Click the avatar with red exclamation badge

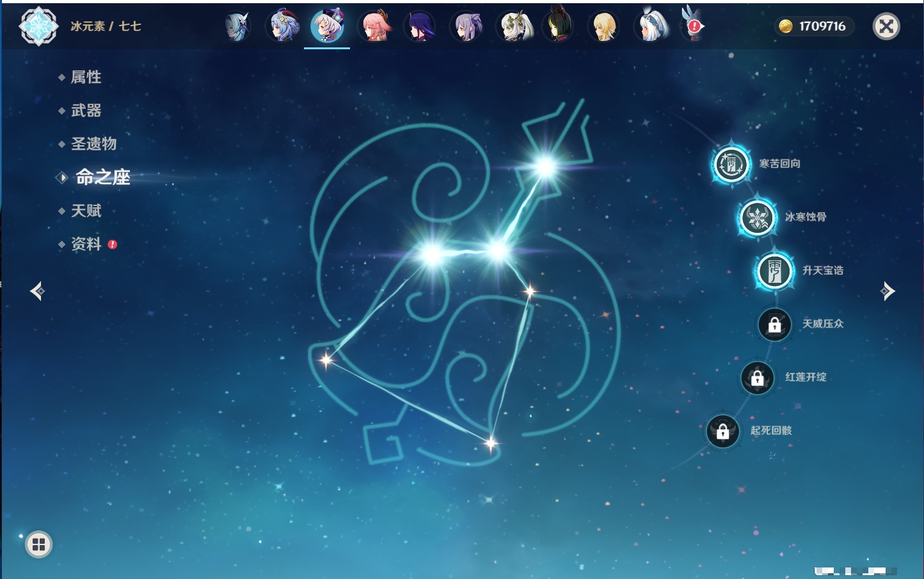(x=693, y=24)
